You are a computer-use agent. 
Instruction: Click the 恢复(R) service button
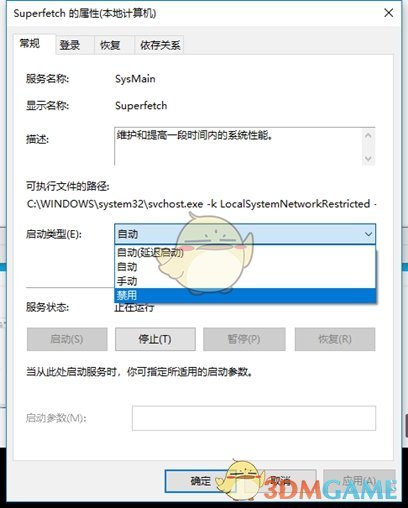(335, 339)
